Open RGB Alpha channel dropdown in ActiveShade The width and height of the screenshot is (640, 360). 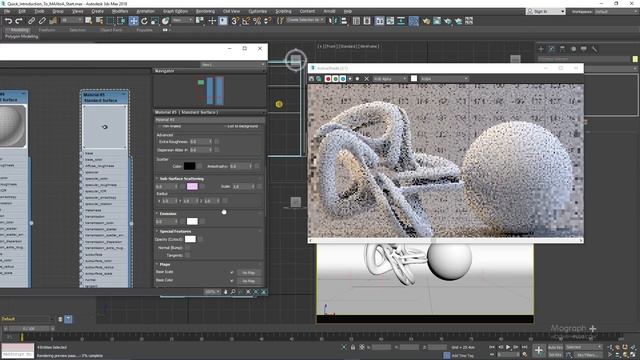[390, 79]
